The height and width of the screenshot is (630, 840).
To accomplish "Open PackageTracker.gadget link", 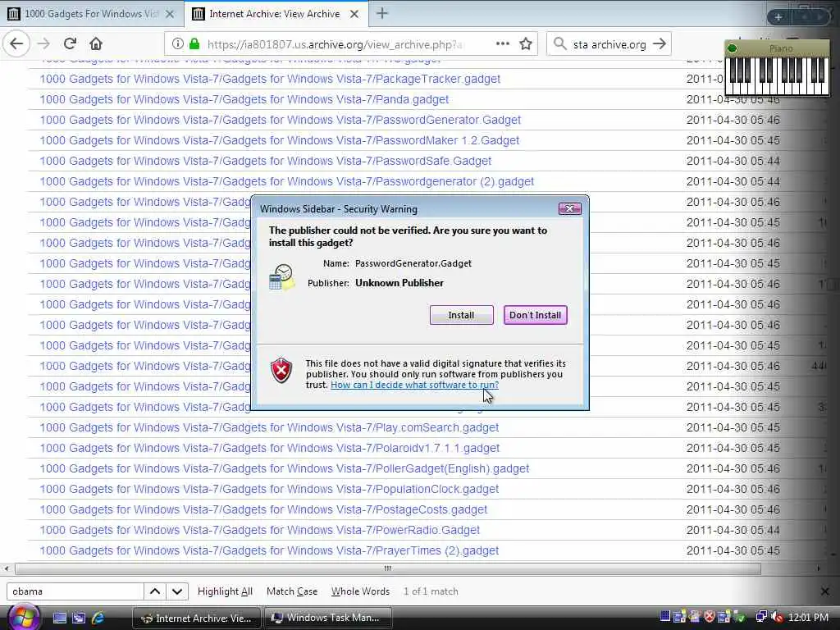I will click(270, 79).
